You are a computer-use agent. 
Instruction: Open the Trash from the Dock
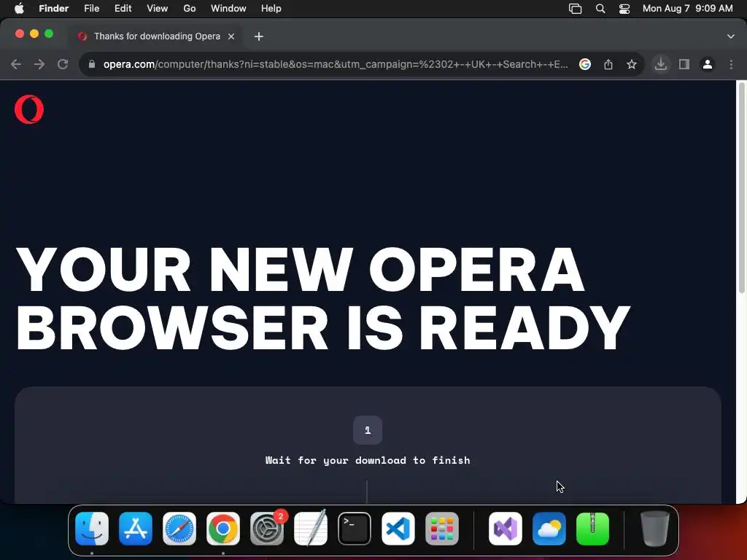coord(655,529)
